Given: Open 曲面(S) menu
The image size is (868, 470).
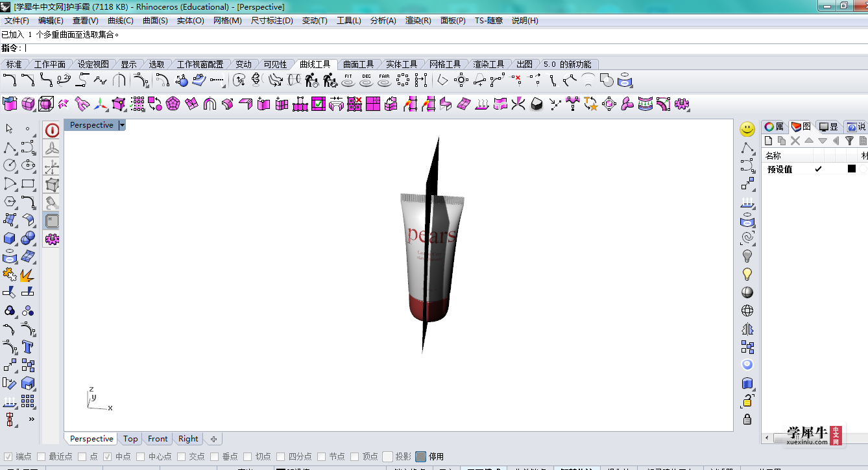Looking at the screenshot, I should 155,21.
